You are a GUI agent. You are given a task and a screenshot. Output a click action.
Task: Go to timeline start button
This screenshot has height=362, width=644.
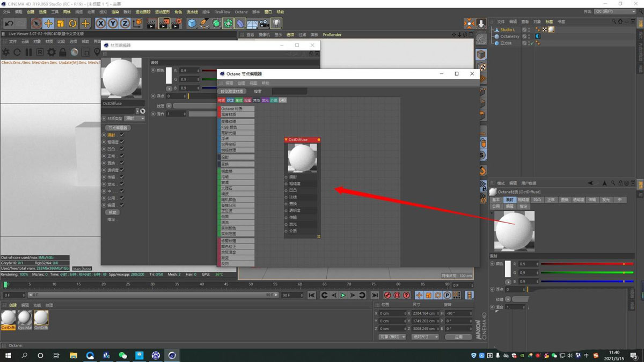(312, 295)
